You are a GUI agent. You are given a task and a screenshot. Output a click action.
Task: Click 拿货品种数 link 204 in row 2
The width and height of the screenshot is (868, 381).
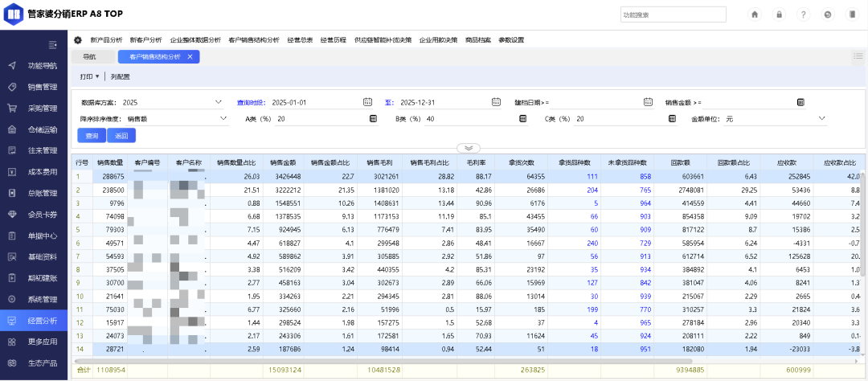(x=592, y=190)
